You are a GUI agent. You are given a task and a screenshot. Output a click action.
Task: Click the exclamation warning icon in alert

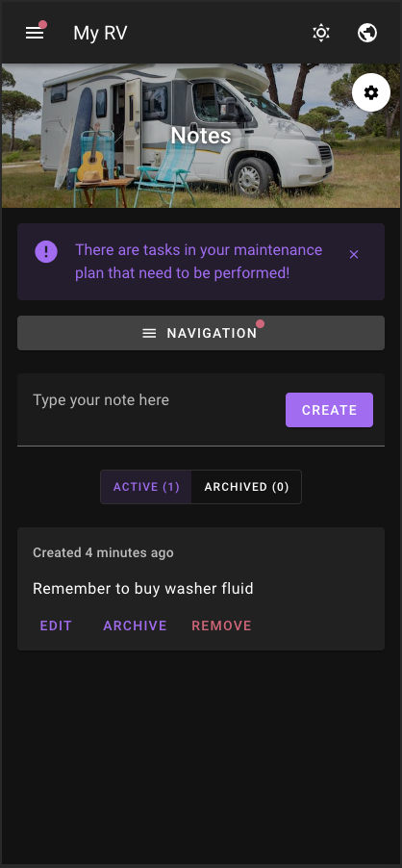point(46,252)
